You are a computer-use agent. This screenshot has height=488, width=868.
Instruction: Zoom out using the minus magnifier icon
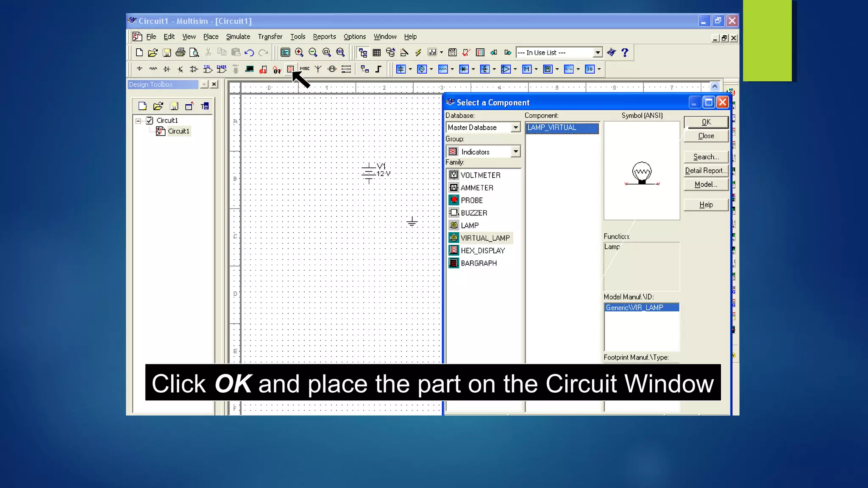tap(313, 53)
